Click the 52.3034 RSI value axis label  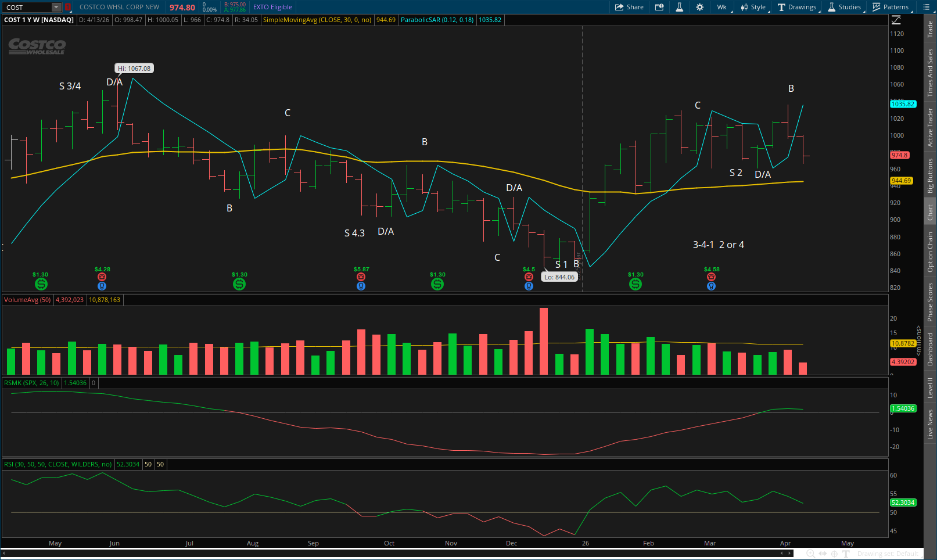903,502
